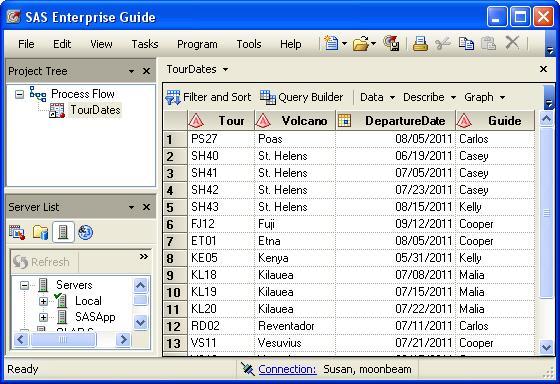Show more Server List toolbar options chevron
This screenshot has width=560, height=384.
click(x=144, y=256)
